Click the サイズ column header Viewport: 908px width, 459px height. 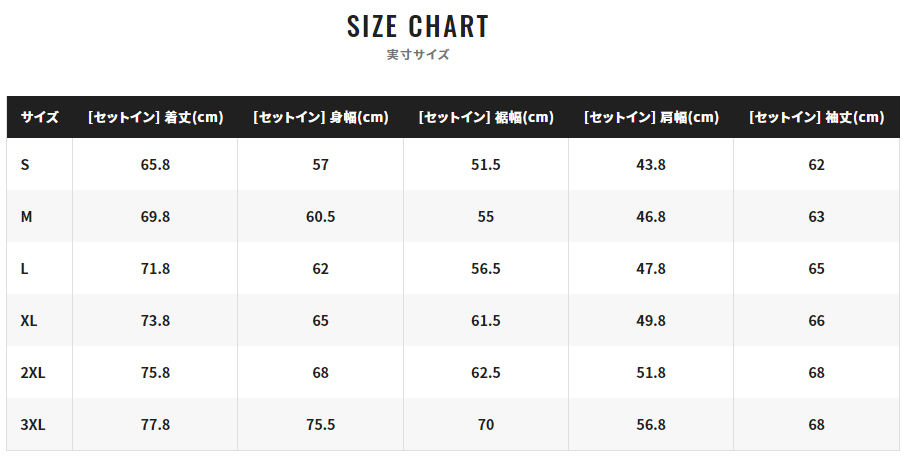[x=39, y=117]
